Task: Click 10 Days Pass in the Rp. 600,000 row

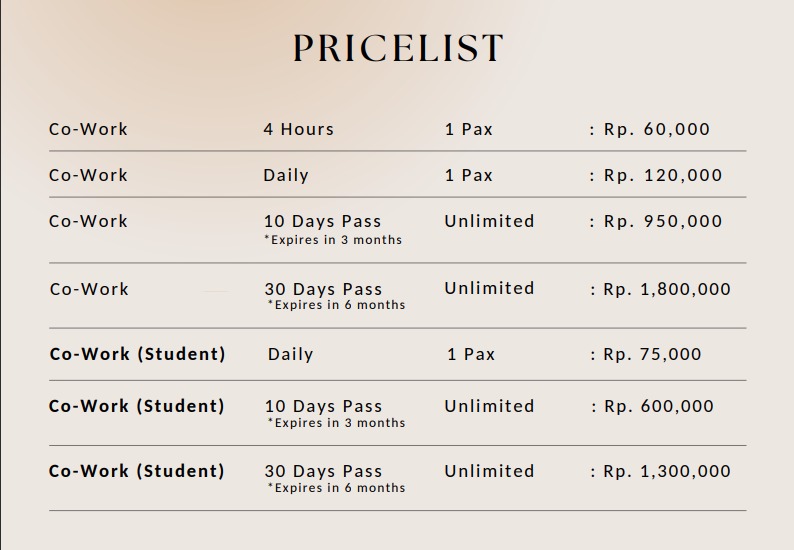Action: pyautogui.click(x=323, y=406)
